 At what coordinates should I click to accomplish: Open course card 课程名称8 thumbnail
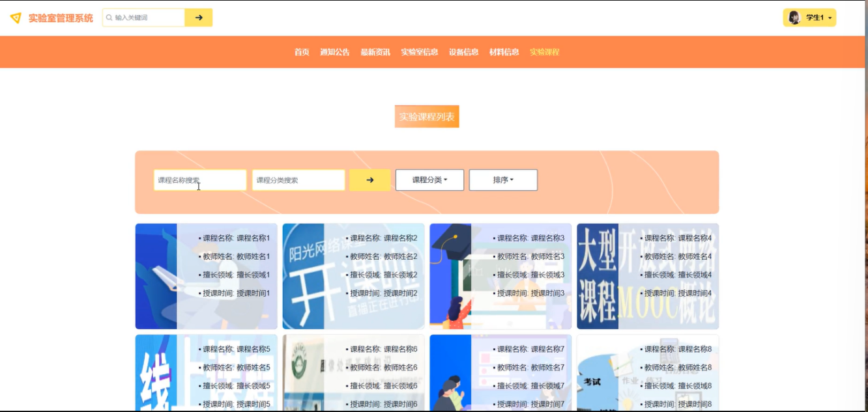(x=648, y=373)
